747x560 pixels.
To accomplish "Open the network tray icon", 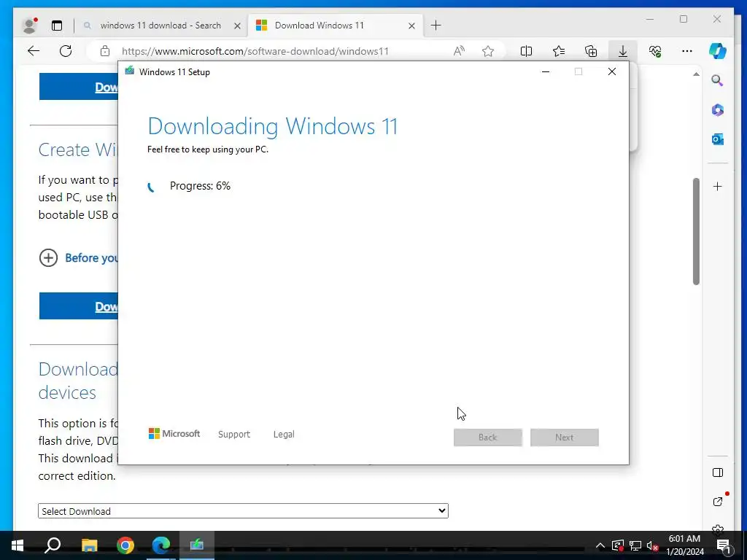I will coord(635,545).
